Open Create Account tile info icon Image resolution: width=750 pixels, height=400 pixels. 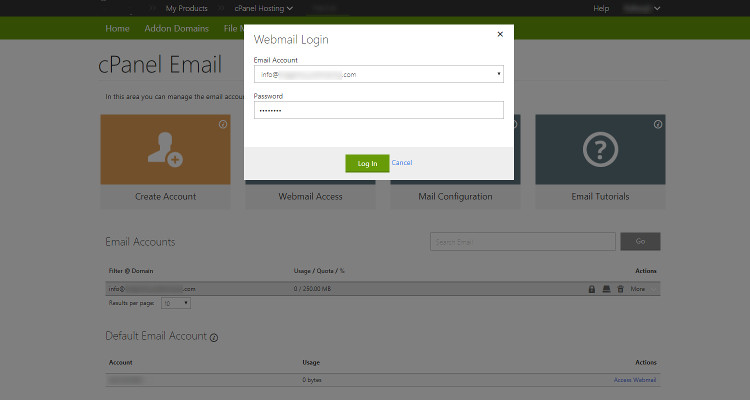click(223, 124)
